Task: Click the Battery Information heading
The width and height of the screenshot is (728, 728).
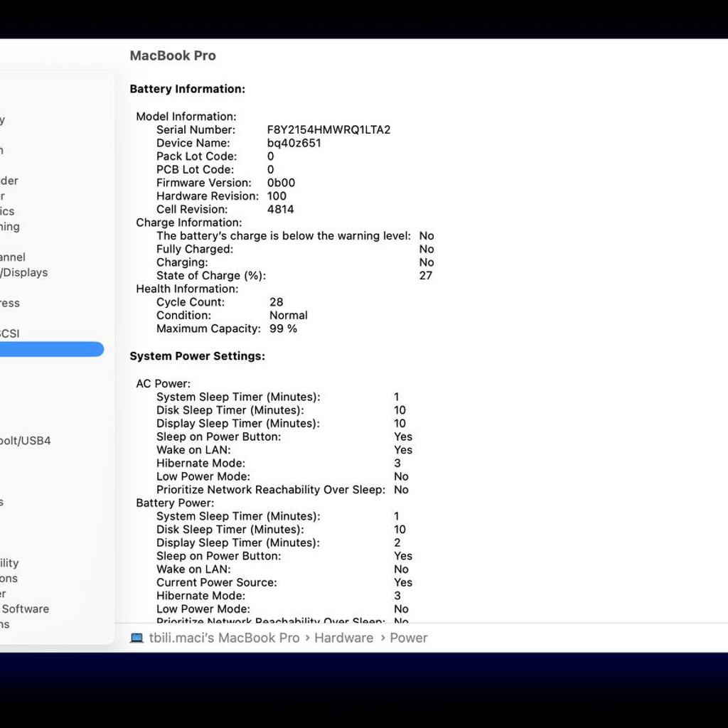Action: (x=188, y=89)
